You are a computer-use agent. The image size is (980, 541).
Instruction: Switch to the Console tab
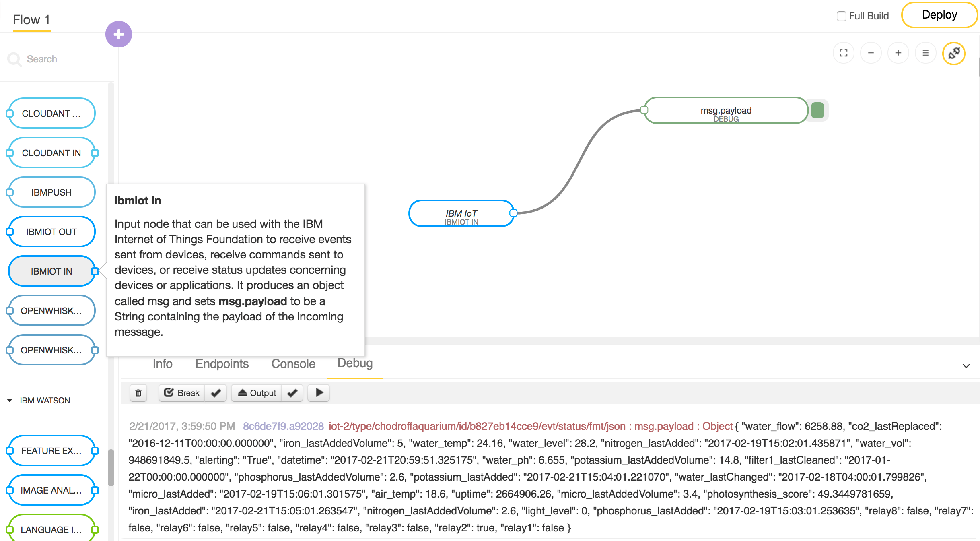[293, 364]
